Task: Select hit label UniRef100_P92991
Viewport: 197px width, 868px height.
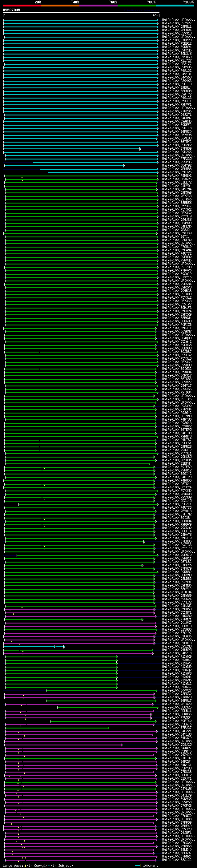Action: point(177,582)
